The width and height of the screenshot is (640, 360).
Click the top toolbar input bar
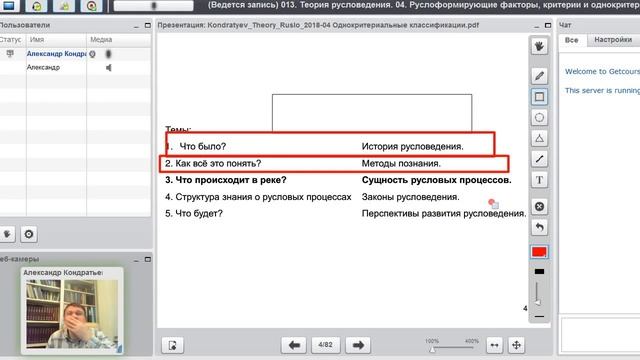153,6
